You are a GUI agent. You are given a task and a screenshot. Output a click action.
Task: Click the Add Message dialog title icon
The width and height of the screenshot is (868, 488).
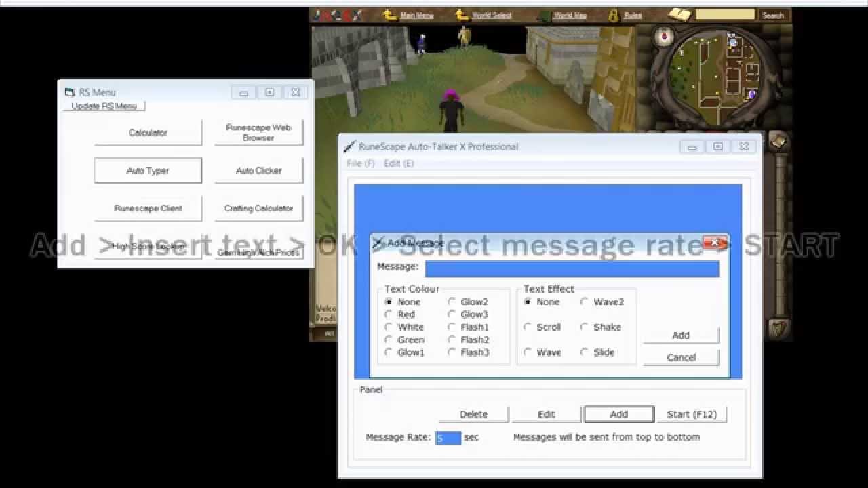tap(378, 243)
